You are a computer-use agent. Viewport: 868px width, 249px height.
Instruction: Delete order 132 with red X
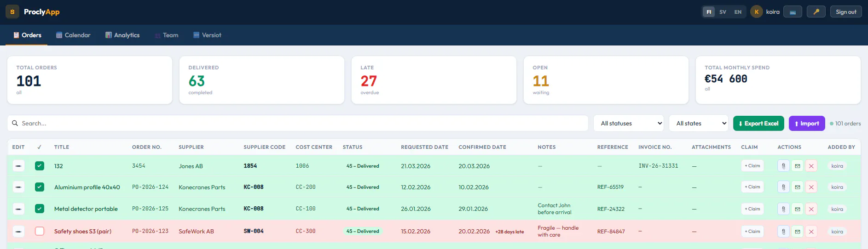(x=811, y=166)
